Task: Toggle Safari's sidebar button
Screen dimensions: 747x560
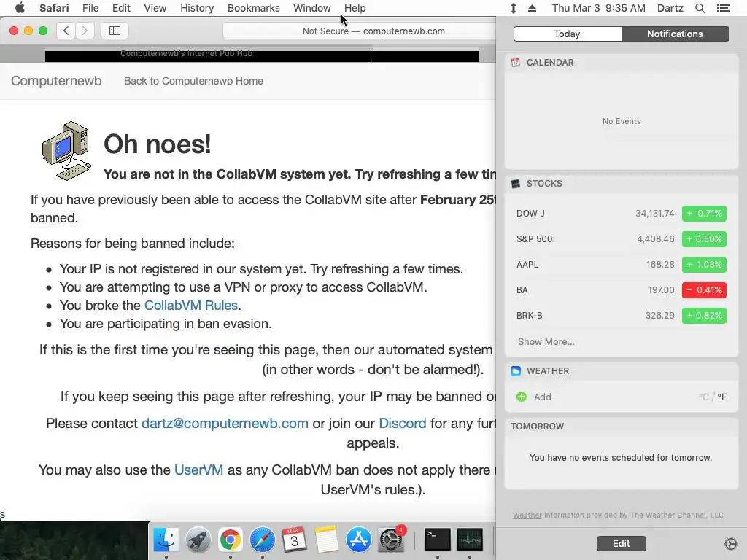Action: click(x=115, y=31)
